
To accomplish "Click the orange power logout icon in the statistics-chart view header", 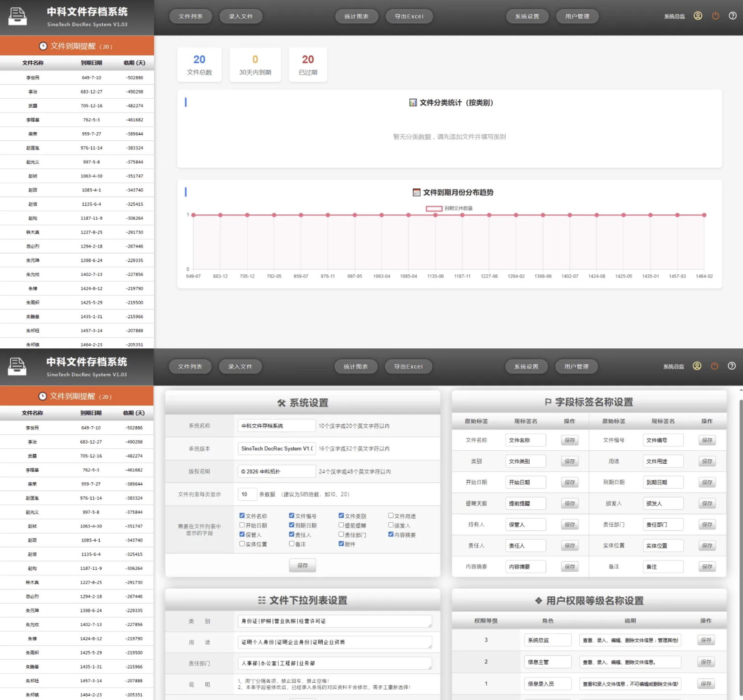I will click(x=715, y=16).
